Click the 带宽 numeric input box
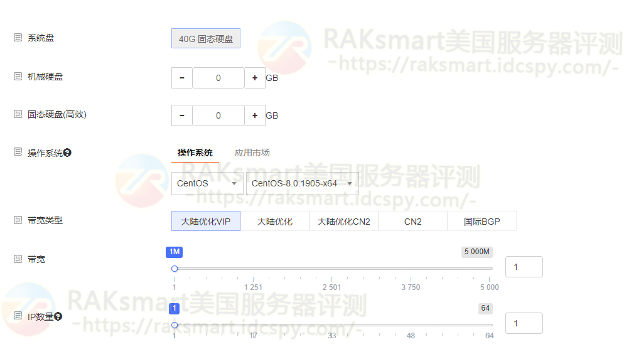The width and height of the screenshot is (624, 364). [x=524, y=267]
